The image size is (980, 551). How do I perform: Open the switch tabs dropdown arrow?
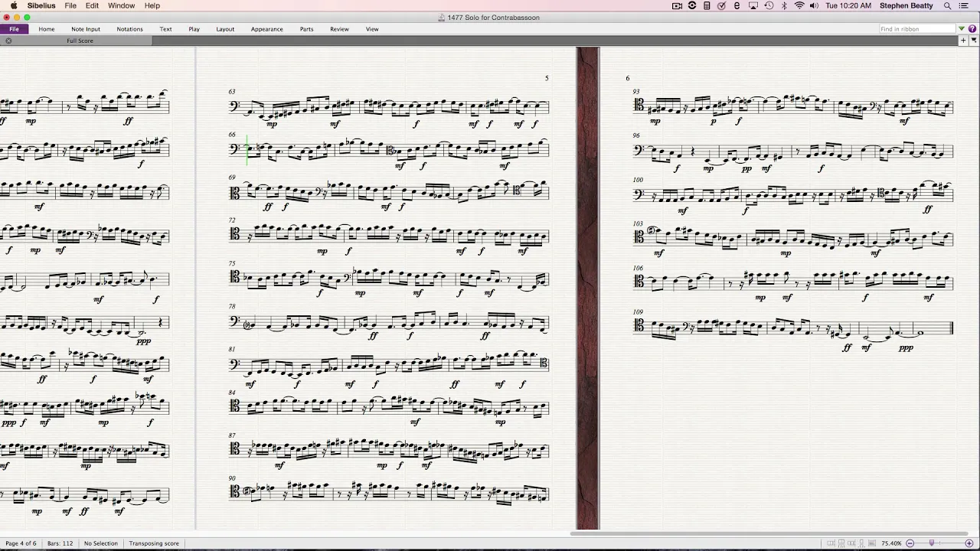point(974,41)
